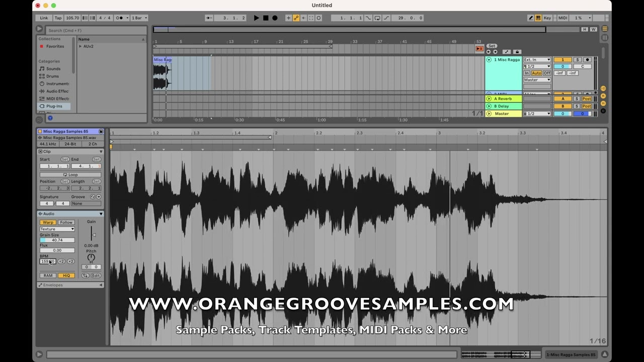Switch to Session view icon
Image resolution: width=644 pixels, height=362 pixels.
pos(605,37)
